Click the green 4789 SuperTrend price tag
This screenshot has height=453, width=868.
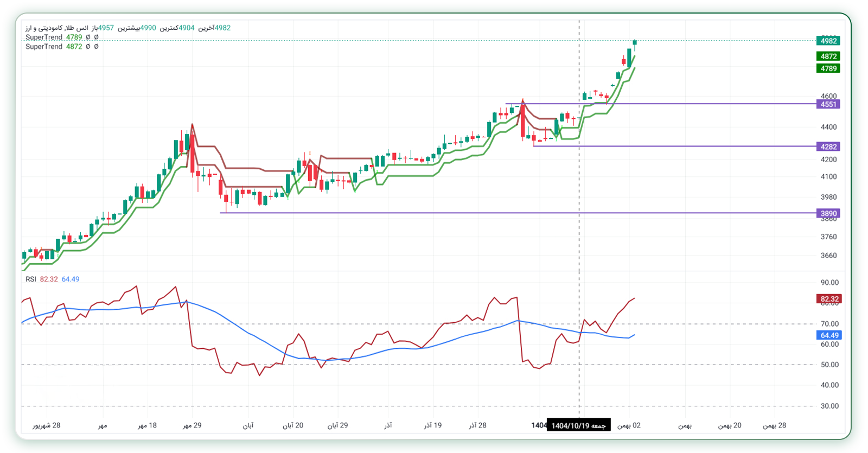[x=828, y=68]
